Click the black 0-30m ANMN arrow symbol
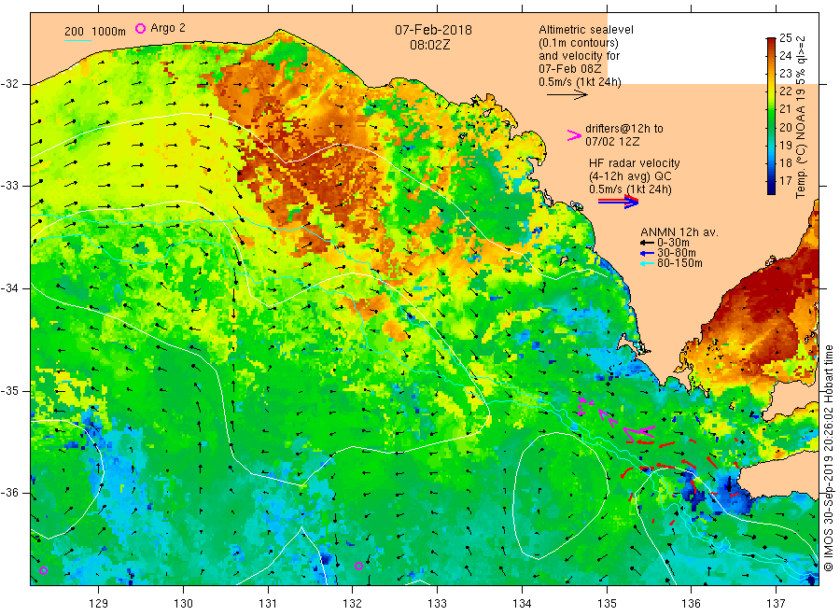Viewport: 840px width, 616px height. [647, 243]
